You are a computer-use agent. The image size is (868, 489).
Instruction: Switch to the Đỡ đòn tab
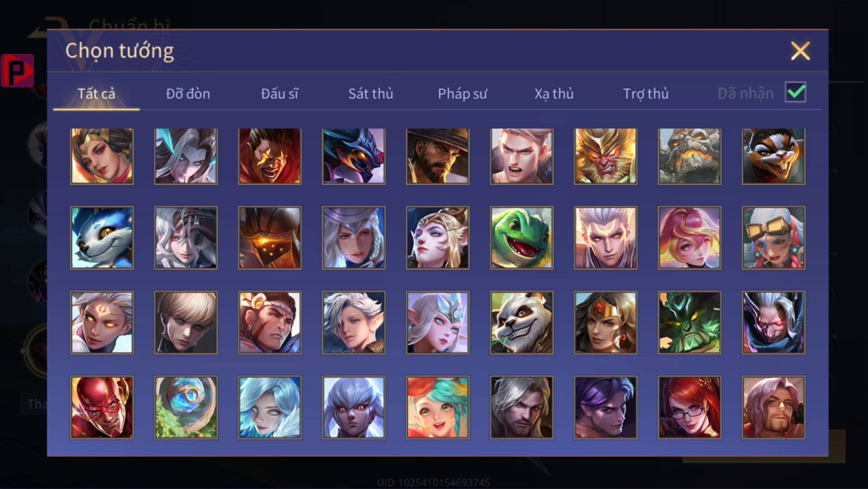tap(188, 94)
